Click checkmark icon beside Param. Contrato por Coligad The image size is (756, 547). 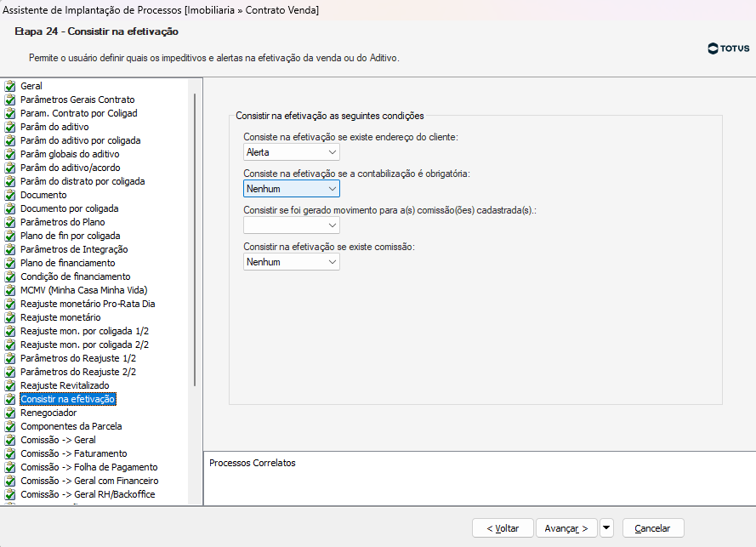click(10, 113)
